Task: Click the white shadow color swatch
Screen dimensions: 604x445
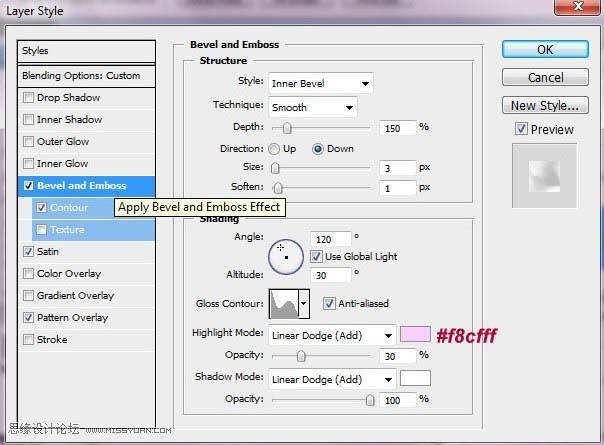Action: click(415, 378)
